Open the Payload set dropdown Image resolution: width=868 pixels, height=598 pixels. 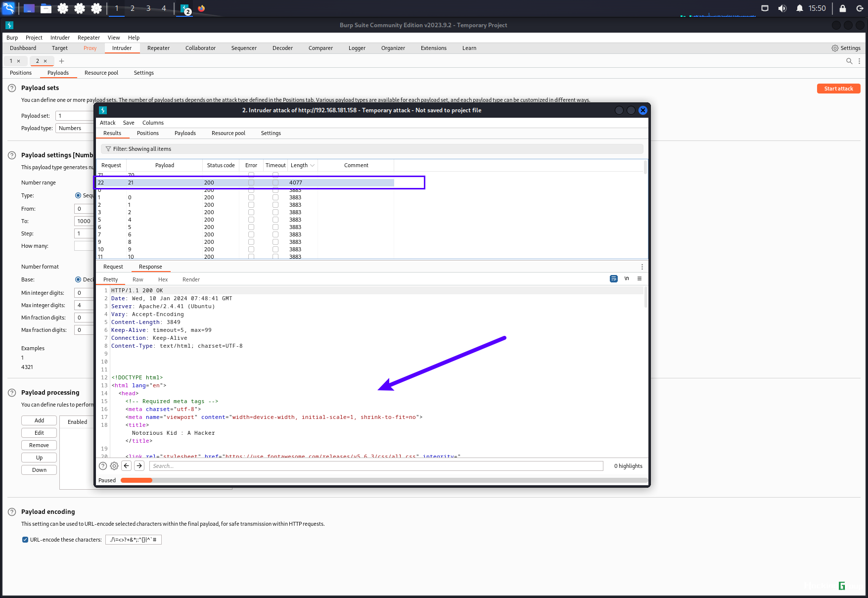pos(75,116)
